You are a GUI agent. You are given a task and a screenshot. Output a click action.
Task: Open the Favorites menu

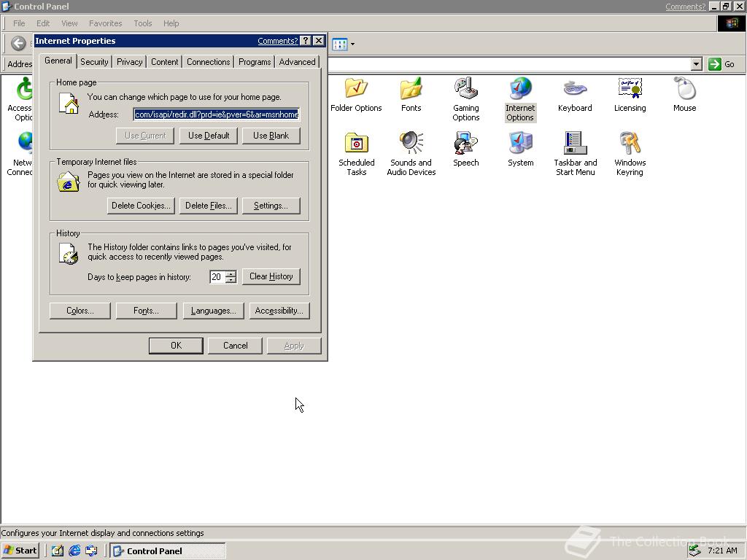point(105,23)
